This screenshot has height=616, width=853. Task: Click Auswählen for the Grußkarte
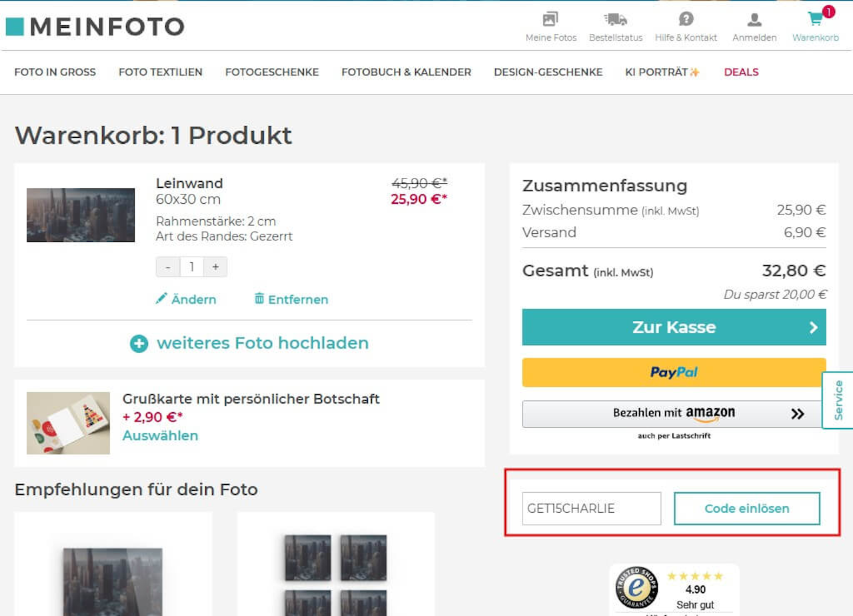pyautogui.click(x=161, y=436)
